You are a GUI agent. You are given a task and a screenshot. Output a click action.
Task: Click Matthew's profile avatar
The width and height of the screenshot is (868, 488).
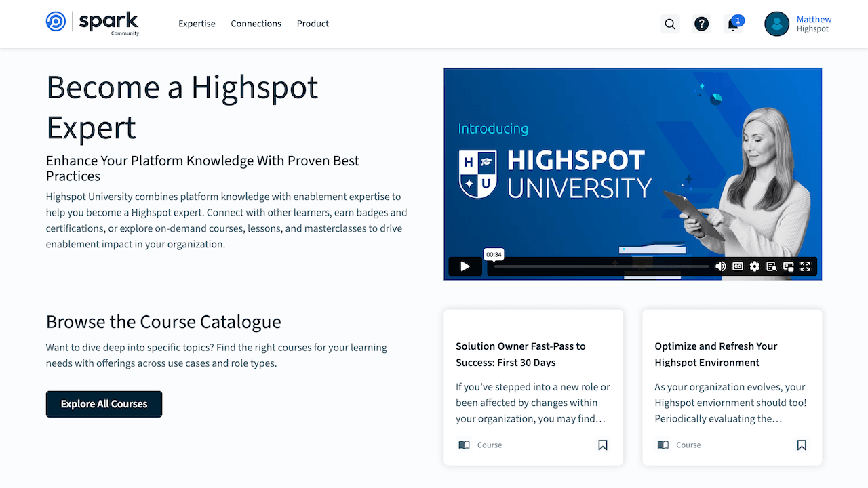point(776,24)
